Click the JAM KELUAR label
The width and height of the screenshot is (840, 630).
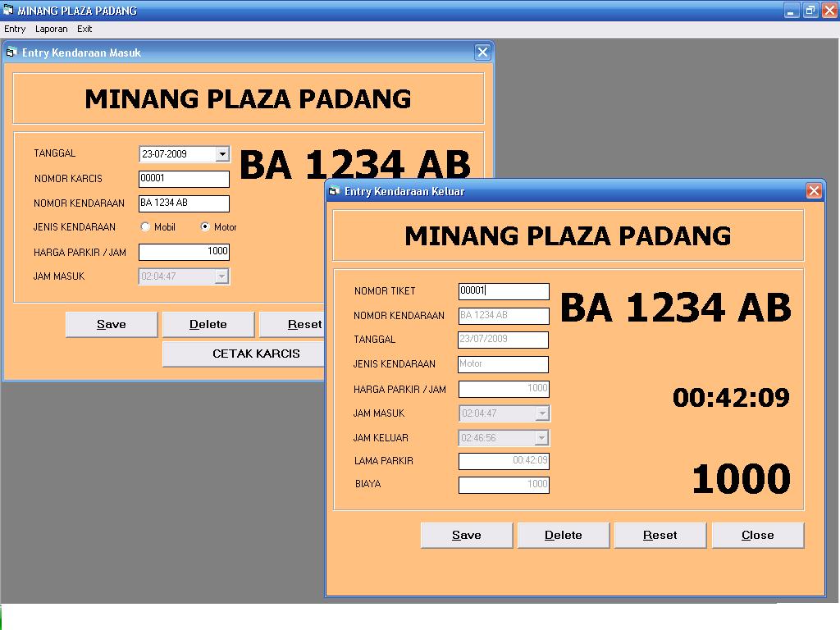pos(381,438)
